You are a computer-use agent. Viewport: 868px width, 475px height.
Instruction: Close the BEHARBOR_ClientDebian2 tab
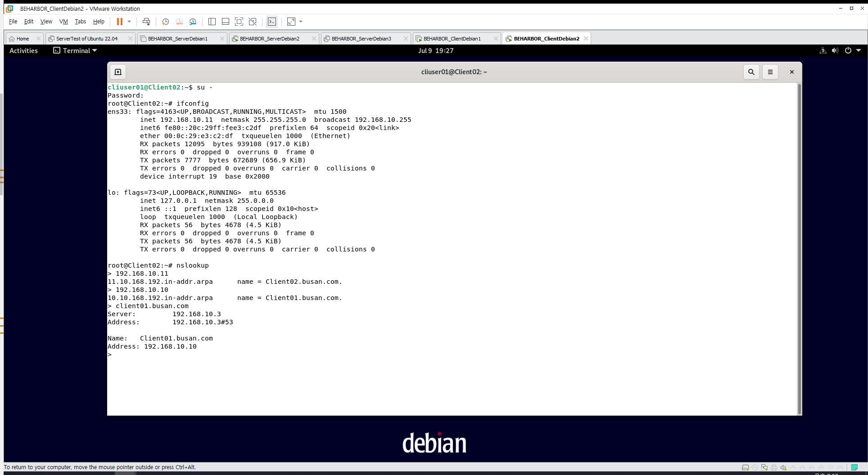tap(586, 39)
